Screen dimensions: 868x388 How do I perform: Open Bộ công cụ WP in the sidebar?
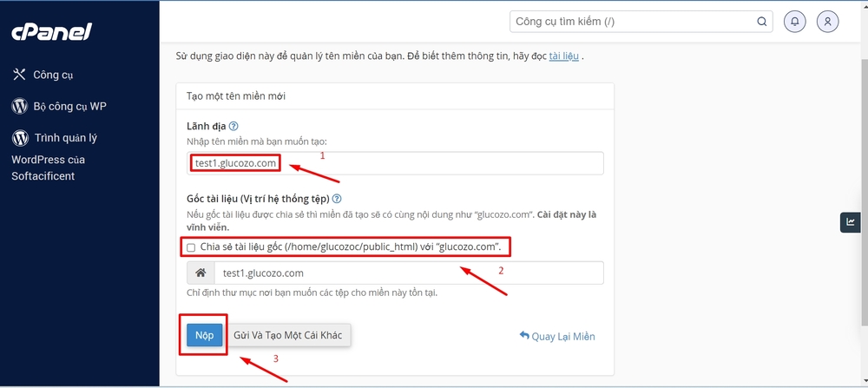pyautogui.click(x=69, y=106)
